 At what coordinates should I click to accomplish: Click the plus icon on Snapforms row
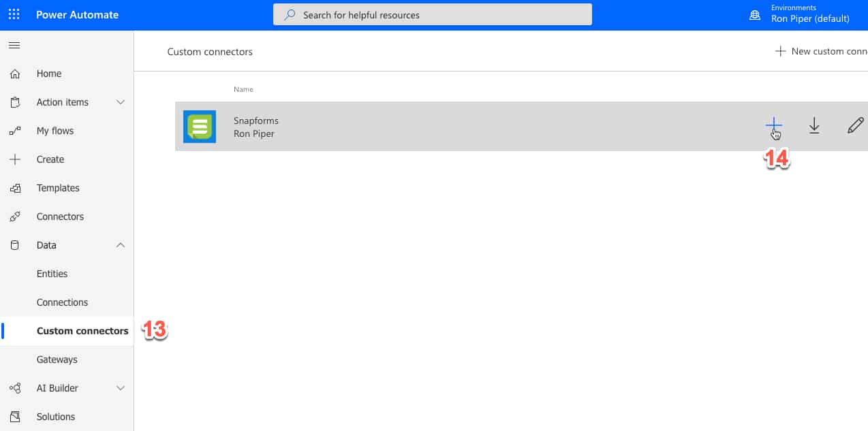773,125
